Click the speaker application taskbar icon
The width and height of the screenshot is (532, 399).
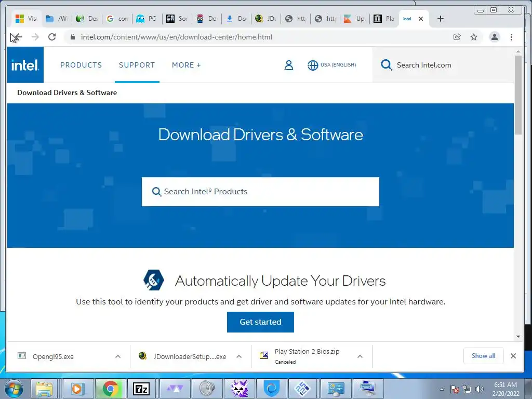tap(207, 389)
